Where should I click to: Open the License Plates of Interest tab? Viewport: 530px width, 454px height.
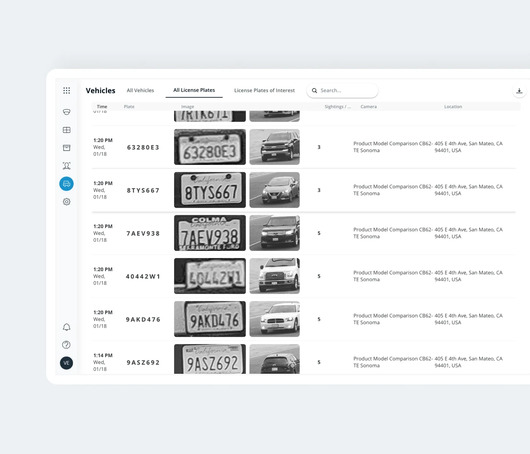coord(264,90)
